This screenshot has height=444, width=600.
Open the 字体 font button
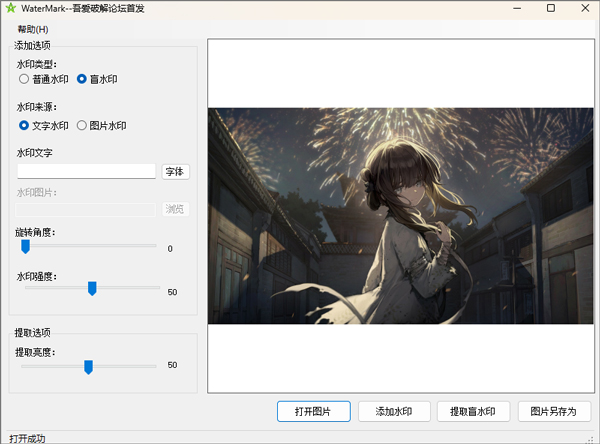[x=175, y=171]
